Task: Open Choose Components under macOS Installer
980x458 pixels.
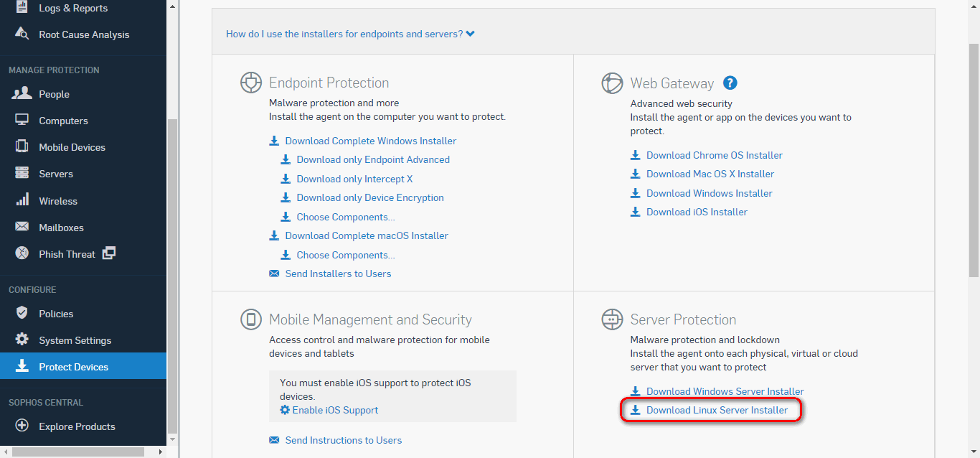Action: pyautogui.click(x=346, y=255)
